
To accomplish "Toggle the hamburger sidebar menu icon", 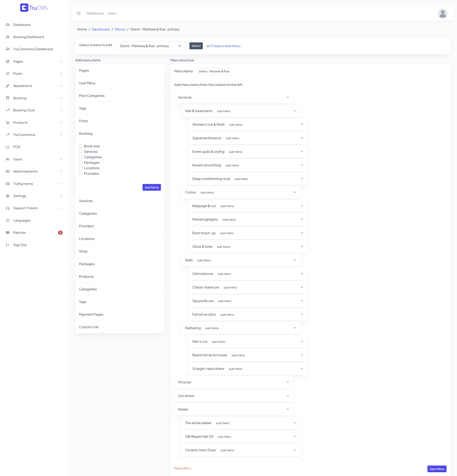I will [x=79, y=13].
